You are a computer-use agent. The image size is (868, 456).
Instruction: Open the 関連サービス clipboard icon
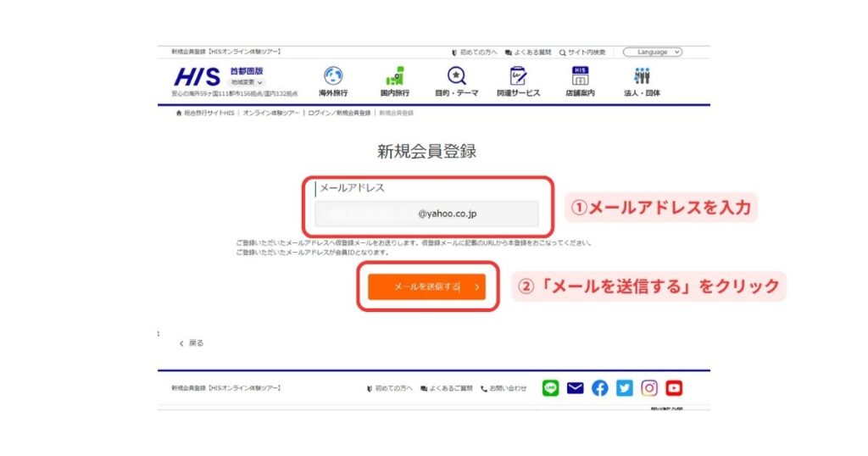[518, 75]
